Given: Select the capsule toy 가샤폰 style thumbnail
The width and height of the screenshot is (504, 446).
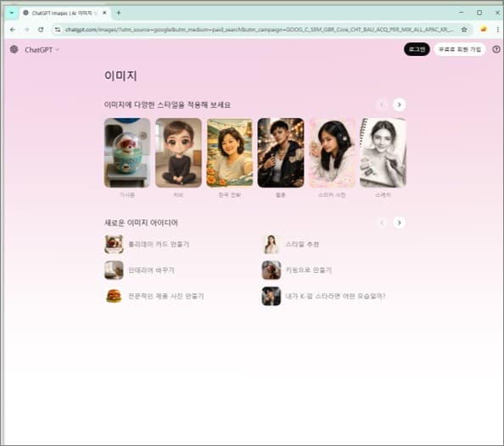Looking at the screenshot, I should coord(127,153).
